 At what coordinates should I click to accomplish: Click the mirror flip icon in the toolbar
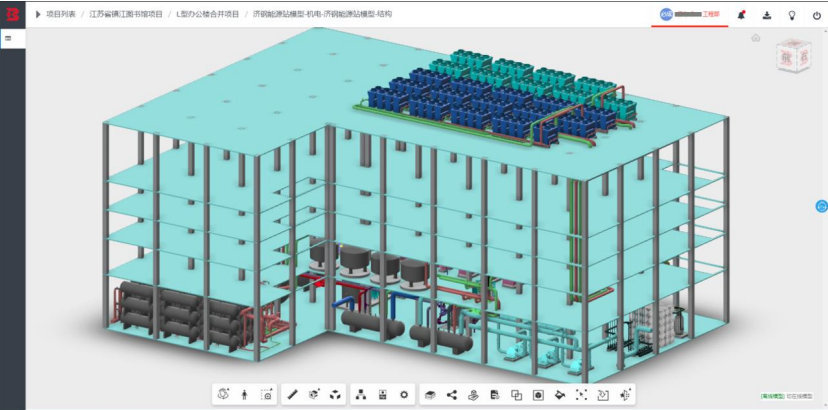[625, 394]
